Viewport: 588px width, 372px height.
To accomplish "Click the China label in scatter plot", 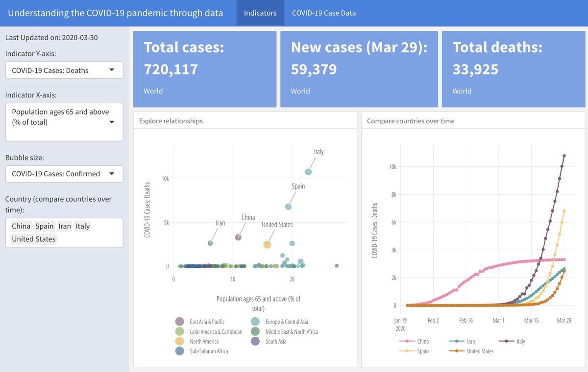I will click(x=248, y=217).
